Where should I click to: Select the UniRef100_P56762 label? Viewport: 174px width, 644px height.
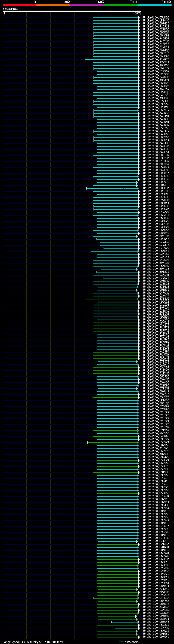tap(156, 128)
